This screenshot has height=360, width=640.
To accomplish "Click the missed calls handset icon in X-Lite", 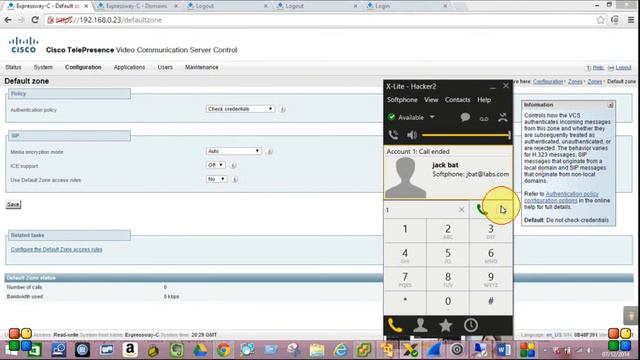I will [x=503, y=118].
